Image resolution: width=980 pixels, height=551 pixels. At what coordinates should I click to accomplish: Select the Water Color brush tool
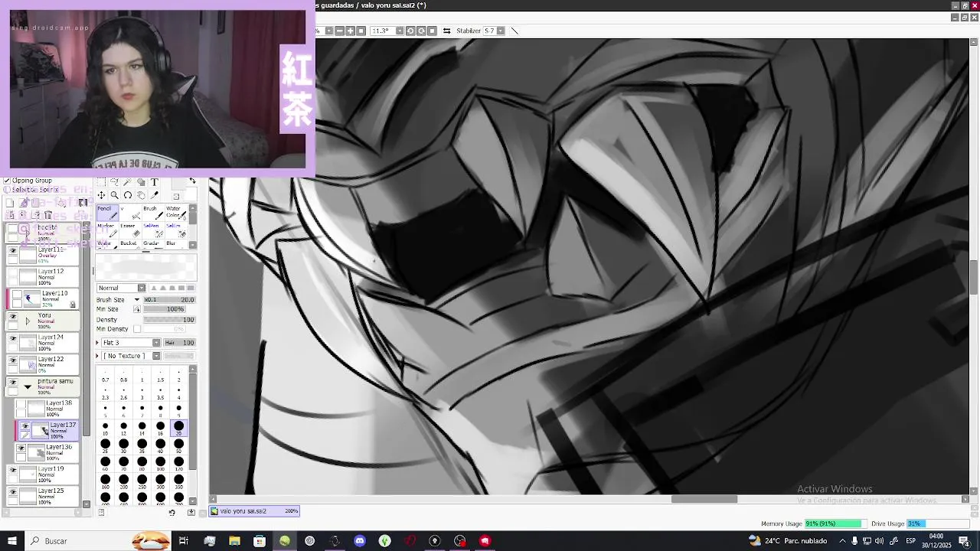(175, 214)
